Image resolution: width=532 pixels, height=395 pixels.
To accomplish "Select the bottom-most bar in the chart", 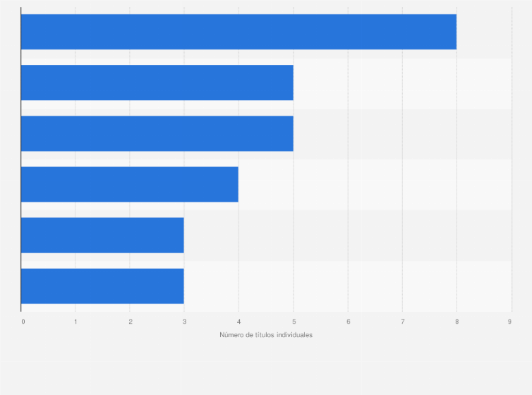I will (x=102, y=286).
